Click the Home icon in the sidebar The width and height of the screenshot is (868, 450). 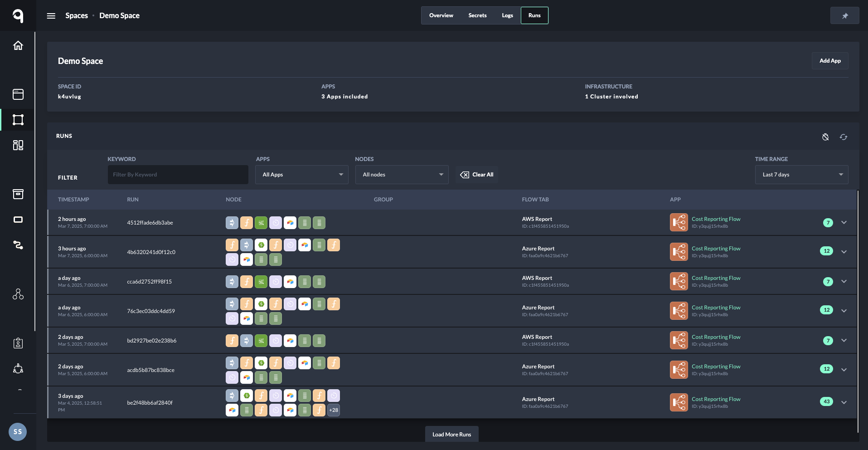[x=18, y=45]
